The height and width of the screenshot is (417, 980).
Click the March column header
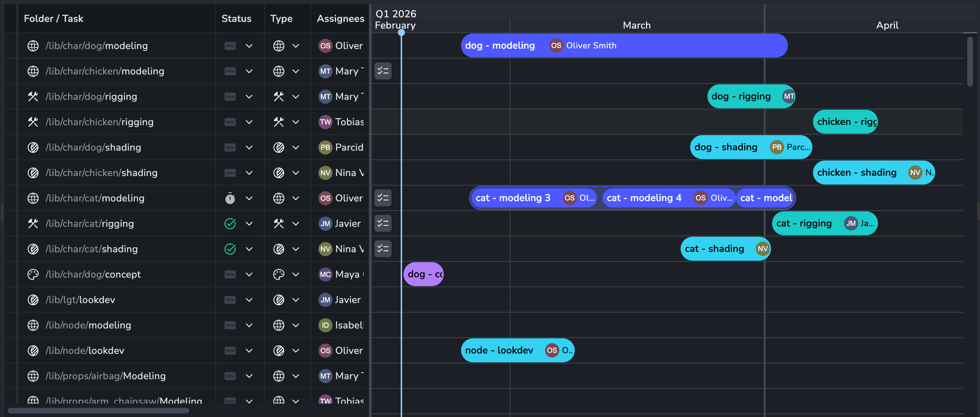(x=636, y=25)
